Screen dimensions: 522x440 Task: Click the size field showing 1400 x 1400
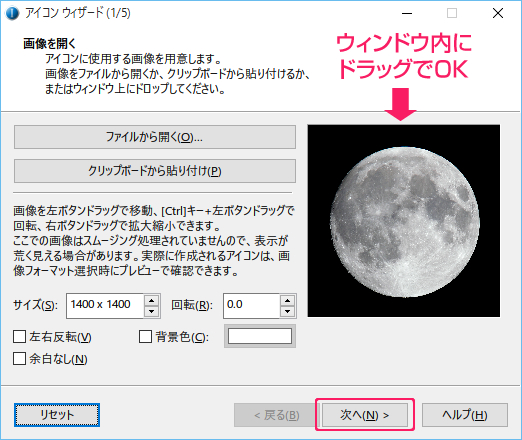(x=105, y=306)
